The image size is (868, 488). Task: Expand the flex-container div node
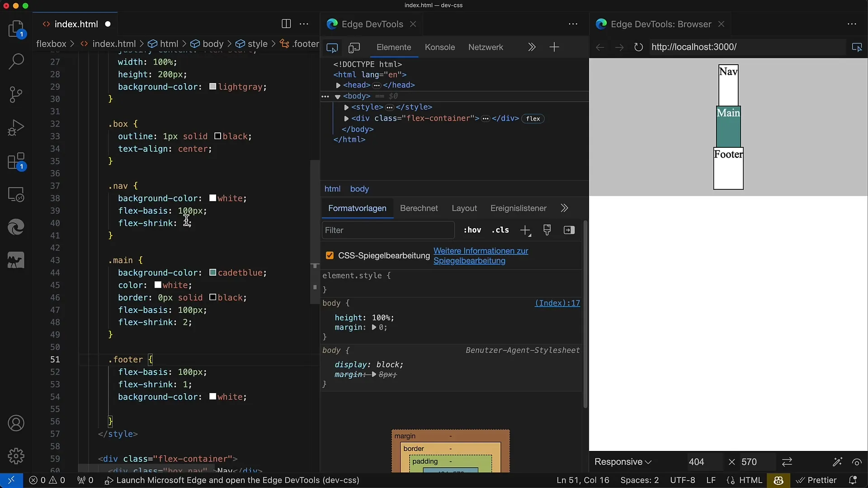[346, 119]
